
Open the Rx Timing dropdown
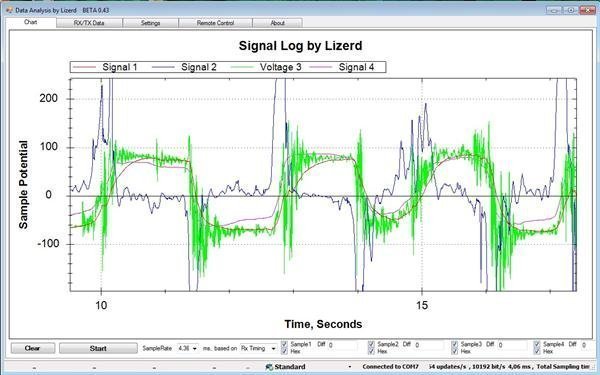[x=258, y=349]
